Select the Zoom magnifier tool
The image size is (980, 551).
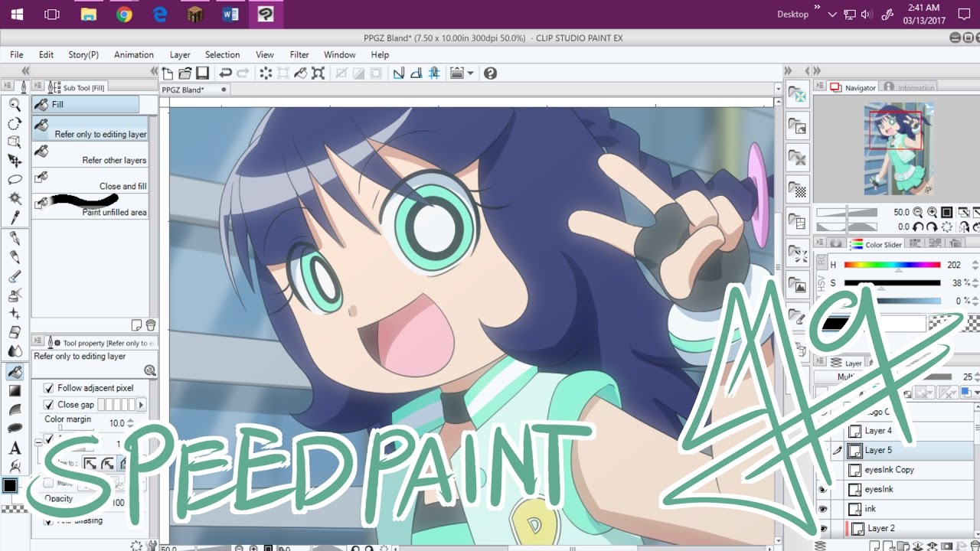pyautogui.click(x=15, y=105)
